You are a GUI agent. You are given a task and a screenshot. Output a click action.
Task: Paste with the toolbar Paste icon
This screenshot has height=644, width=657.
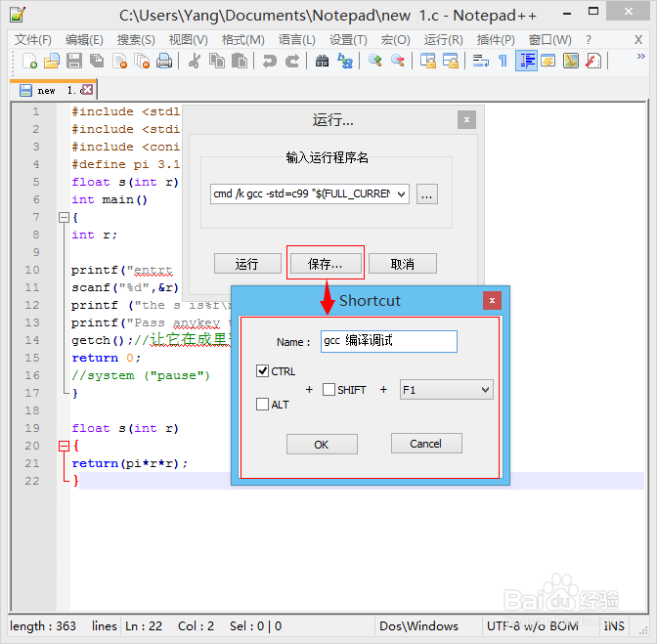click(x=240, y=62)
